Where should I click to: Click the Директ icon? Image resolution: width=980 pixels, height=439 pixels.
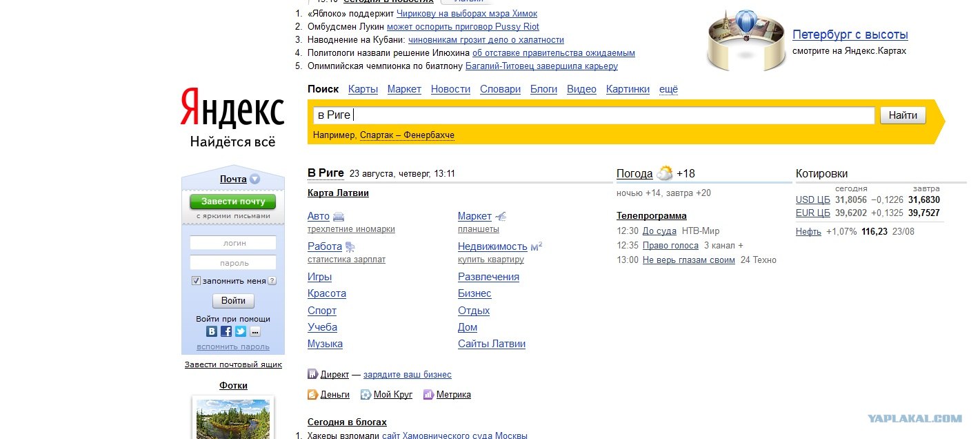tap(312, 375)
